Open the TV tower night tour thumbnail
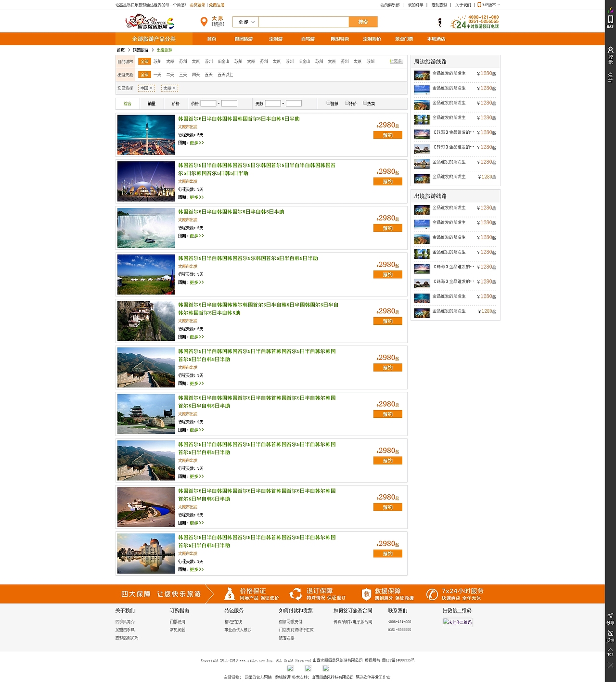 point(146,135)
